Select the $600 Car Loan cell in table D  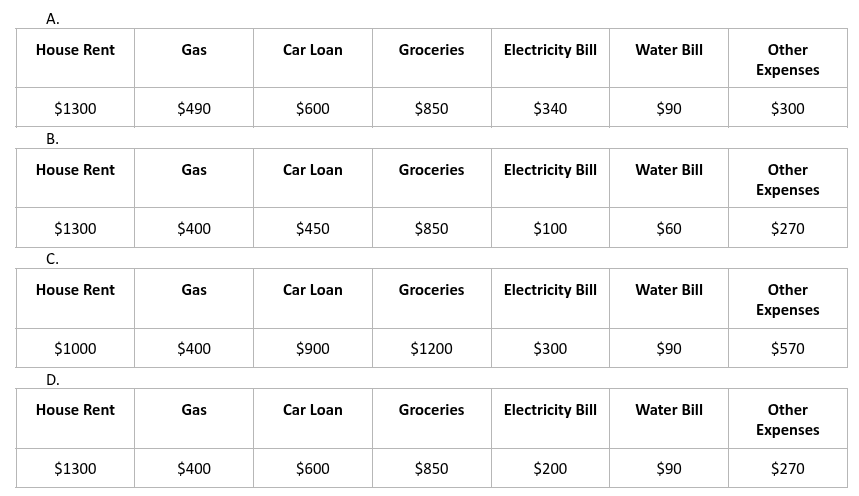point(313,469)
